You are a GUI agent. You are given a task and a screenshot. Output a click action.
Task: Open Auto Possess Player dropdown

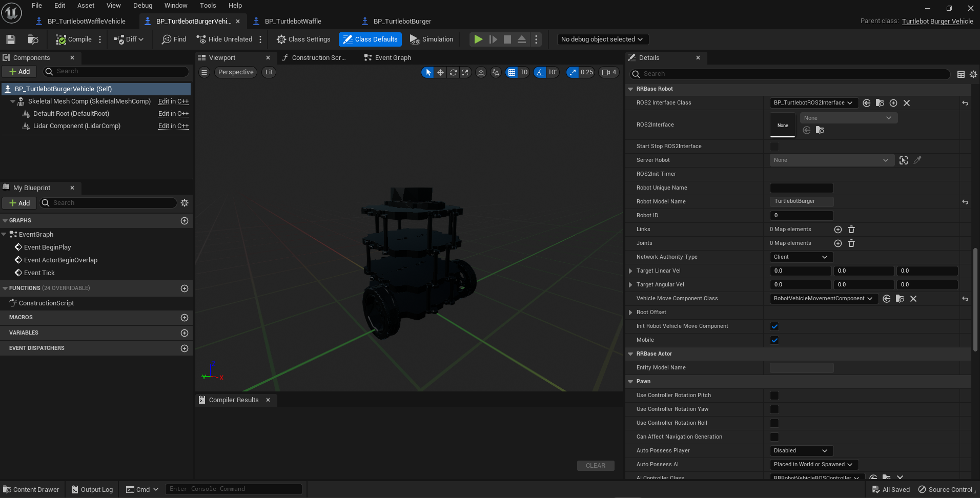[x=801, y=451]
